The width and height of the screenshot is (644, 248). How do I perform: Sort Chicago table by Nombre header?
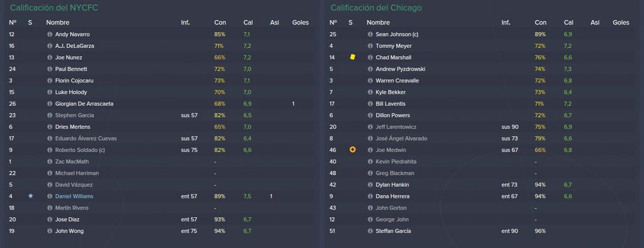(378, 23)
